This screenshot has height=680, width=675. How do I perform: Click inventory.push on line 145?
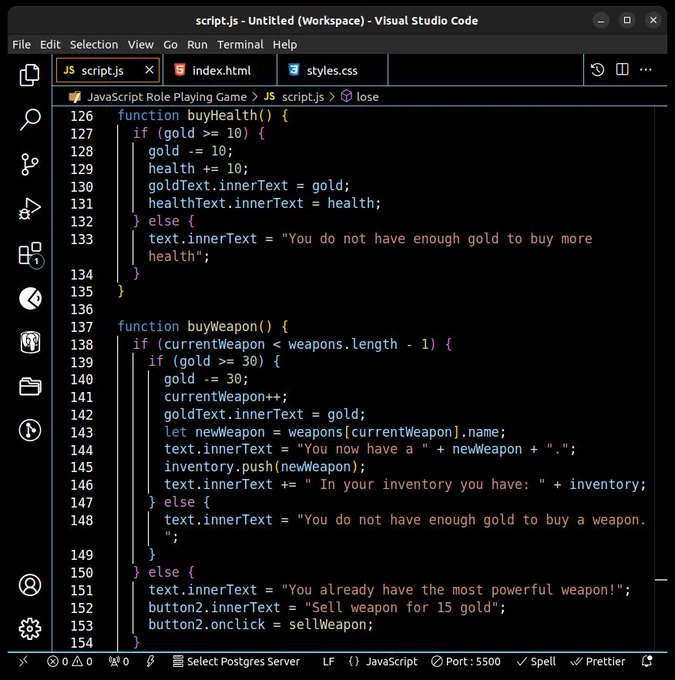click(218, 467)
